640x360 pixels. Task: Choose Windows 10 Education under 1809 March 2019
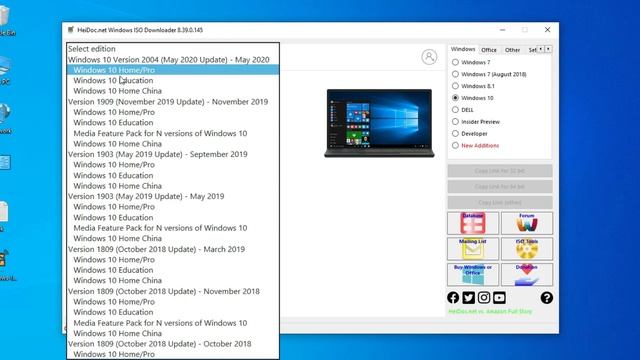click(173, 270)
